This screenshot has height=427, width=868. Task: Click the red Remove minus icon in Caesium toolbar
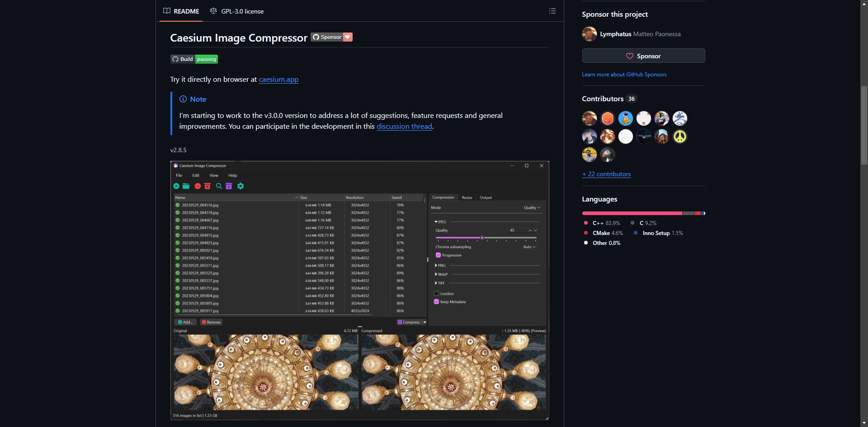(198, 186)
